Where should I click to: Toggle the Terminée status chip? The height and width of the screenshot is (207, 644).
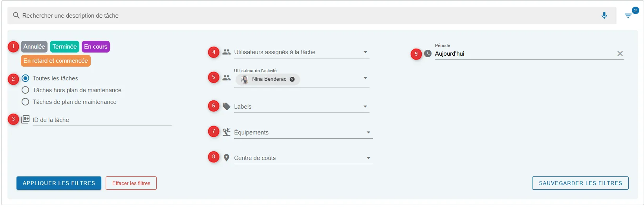64,47
